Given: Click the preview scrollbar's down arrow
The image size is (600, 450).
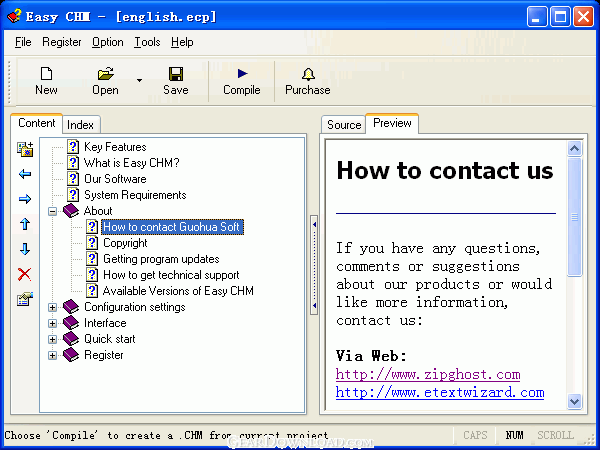Looking at the screenshot, I should (x=574, y=402).
